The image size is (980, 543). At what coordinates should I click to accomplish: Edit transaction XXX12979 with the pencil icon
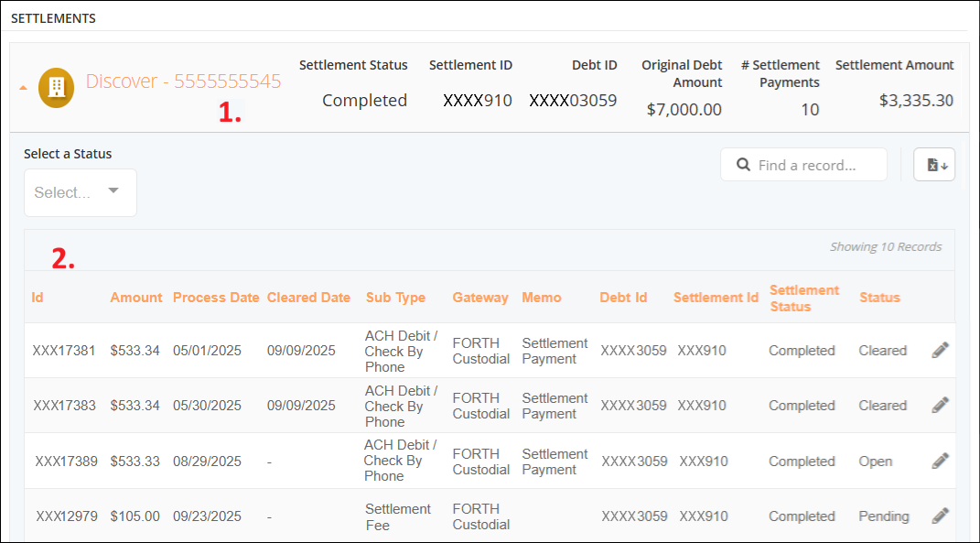coord(940,516)
